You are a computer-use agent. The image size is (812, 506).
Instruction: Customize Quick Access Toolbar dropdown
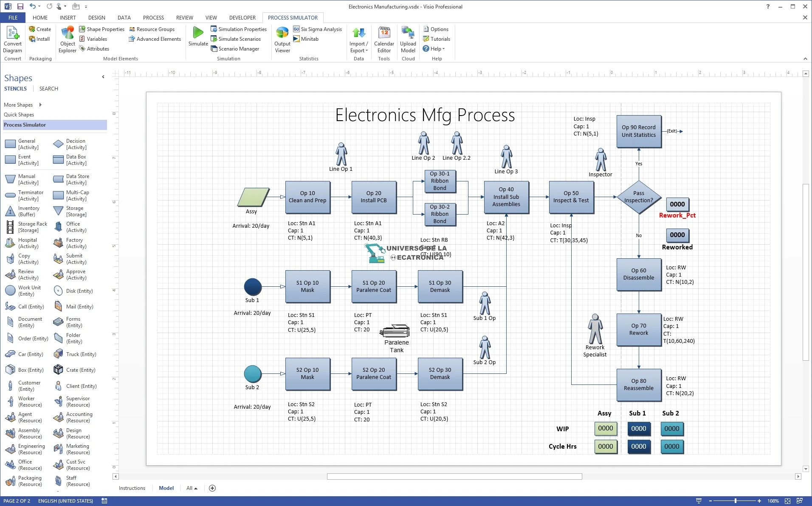(x=86, y=6)
